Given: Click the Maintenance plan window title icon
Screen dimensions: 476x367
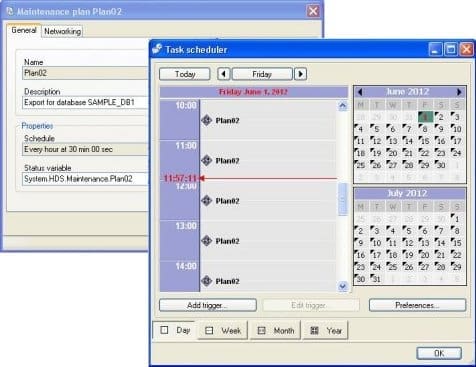Looking at the screenshot, I should 10,11.
